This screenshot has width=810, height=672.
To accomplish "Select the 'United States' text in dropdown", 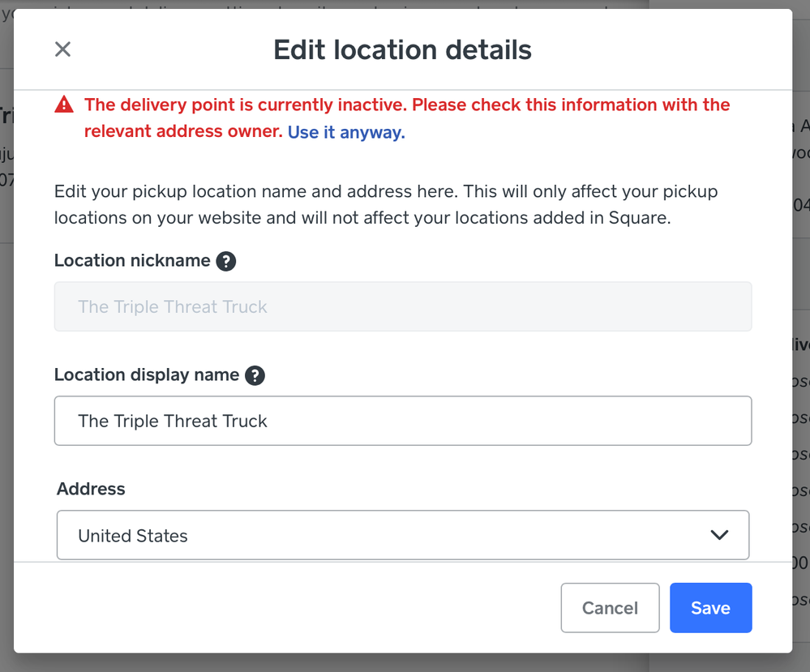I will 133,536.
